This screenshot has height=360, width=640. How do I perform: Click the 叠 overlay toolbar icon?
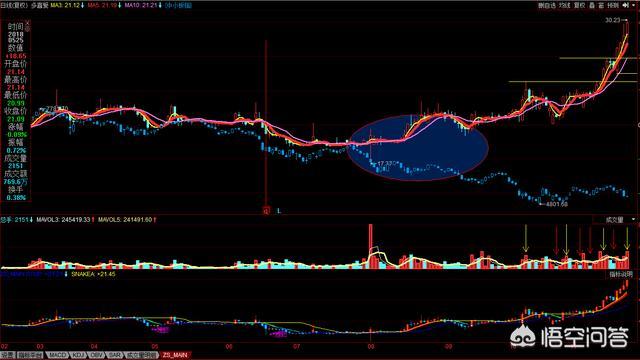pyautogui.click(x=592, y=5)
